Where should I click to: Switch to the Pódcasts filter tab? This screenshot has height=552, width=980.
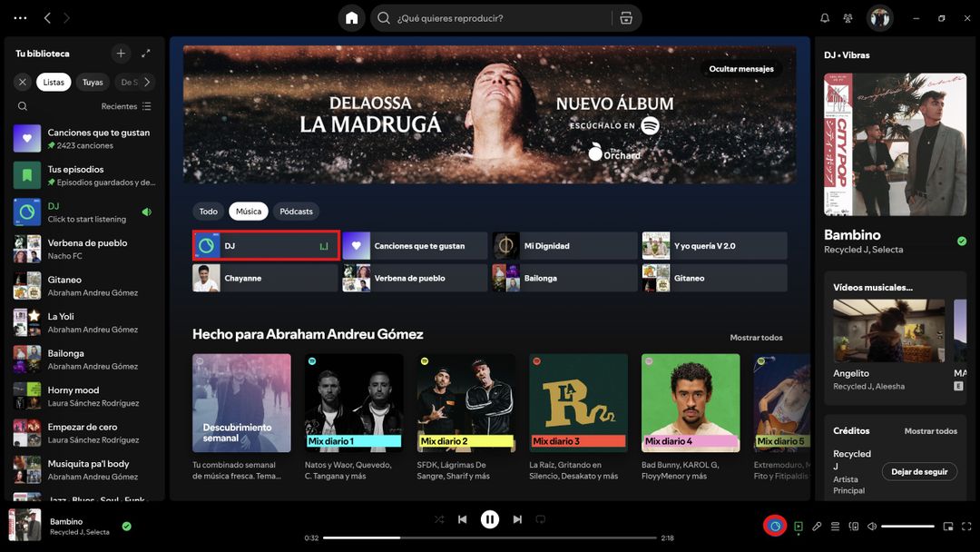(296, 211)
